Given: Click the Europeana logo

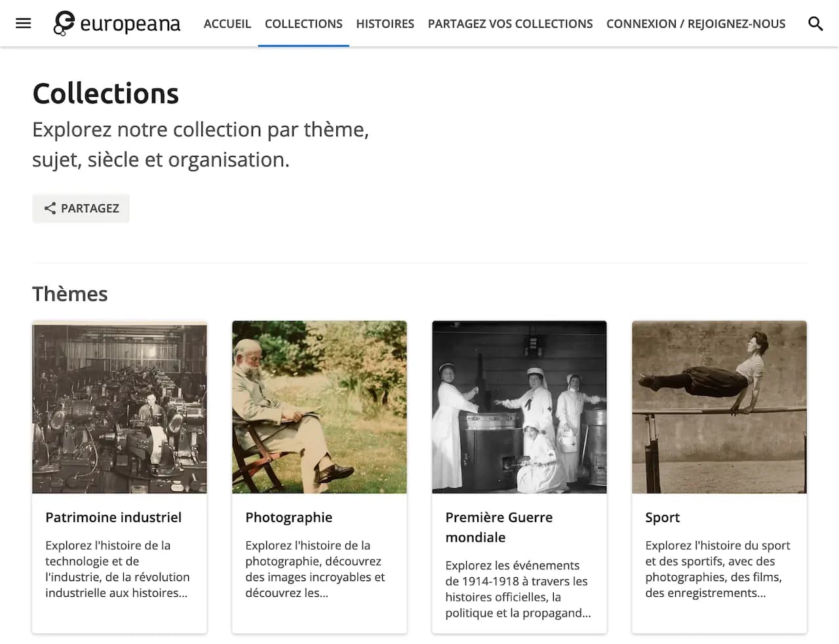Looking at the screenshot, I should 117,24.
